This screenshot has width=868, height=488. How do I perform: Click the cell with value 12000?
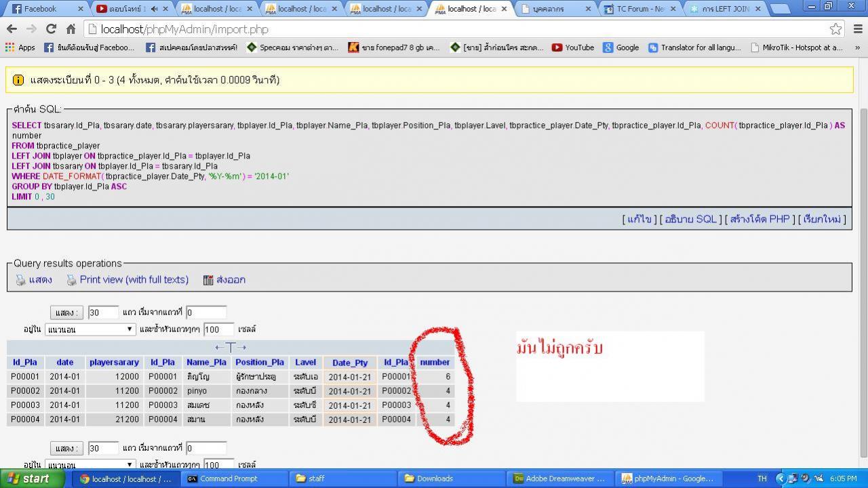click(114, 377)
